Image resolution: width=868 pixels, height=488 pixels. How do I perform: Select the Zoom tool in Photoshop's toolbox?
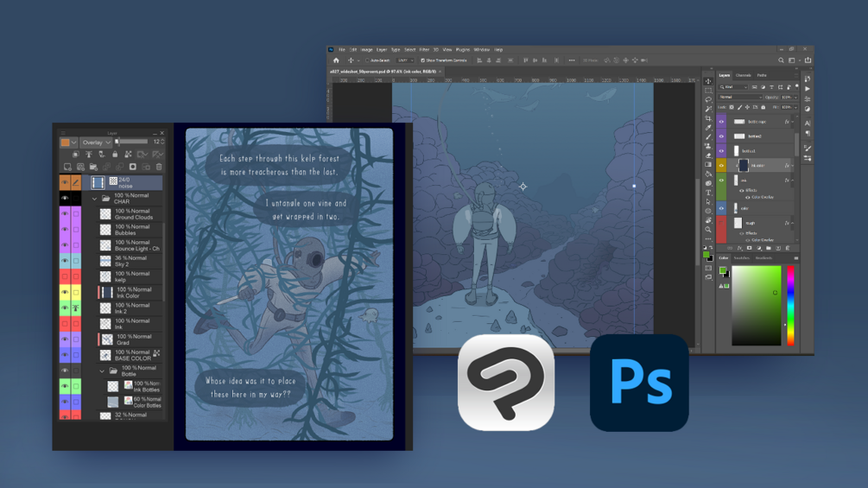pos(708,230)
